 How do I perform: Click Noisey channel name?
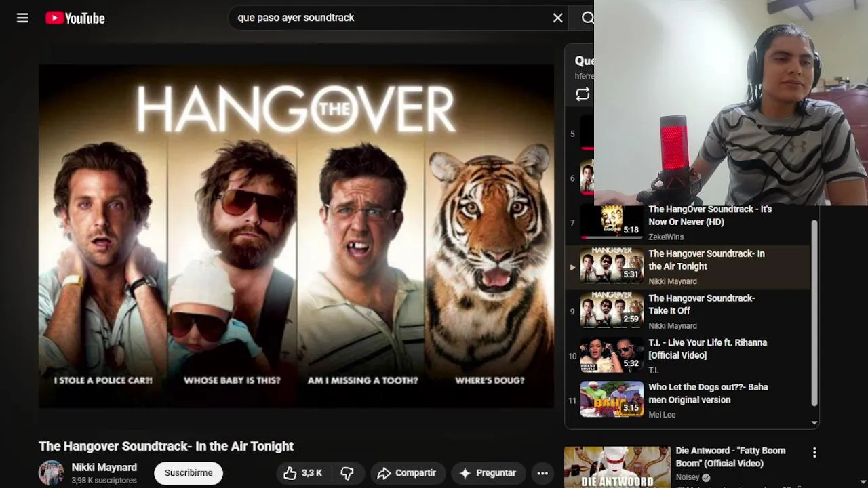click(x=687, y=477)
